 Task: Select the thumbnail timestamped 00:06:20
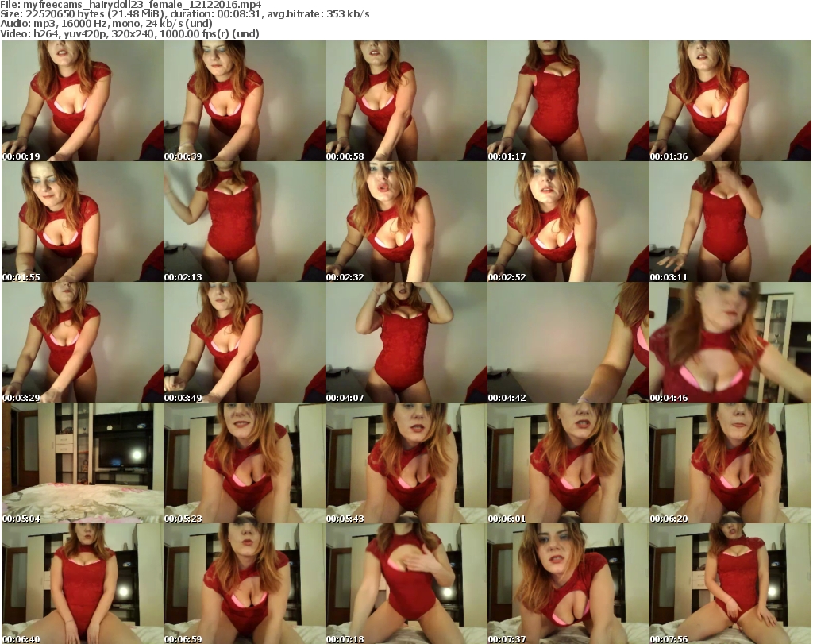pyautogui.click(x=730, y=463)
